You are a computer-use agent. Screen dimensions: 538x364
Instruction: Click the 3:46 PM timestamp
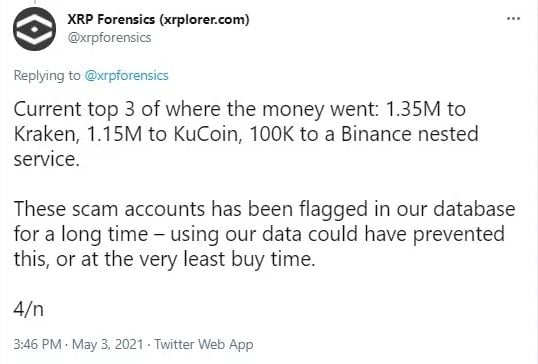click(x=37, y=344)
